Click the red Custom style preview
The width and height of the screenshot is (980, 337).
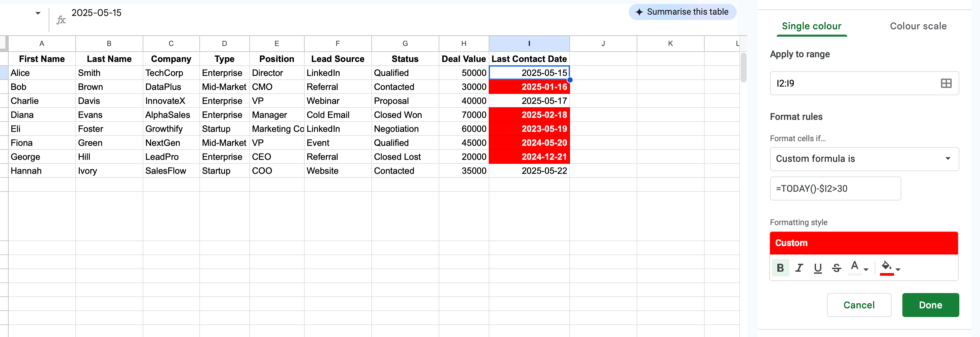click(x=864, y=243)
